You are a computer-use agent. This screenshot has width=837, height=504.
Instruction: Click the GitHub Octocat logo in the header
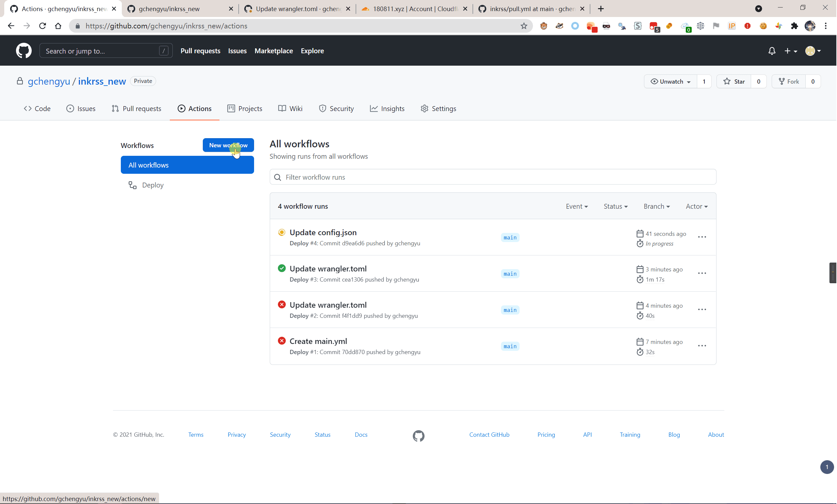point(24,51)
